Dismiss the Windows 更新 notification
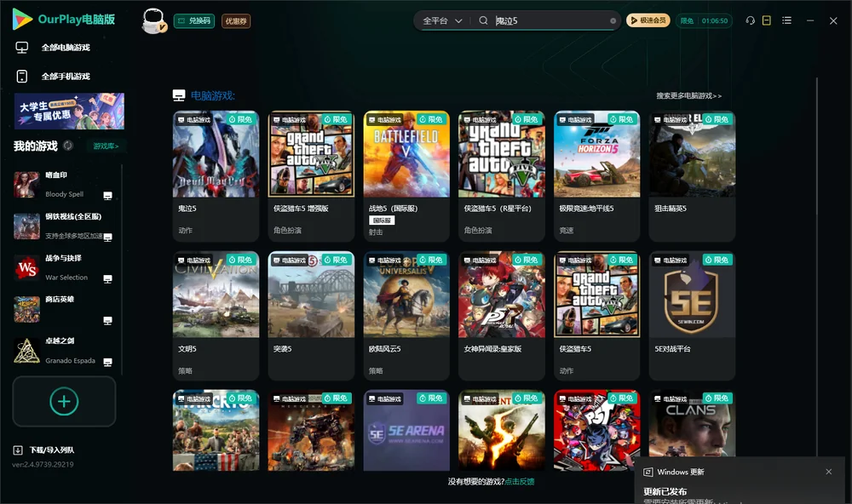This screenshot has height=504, width=852. point(829,472)
